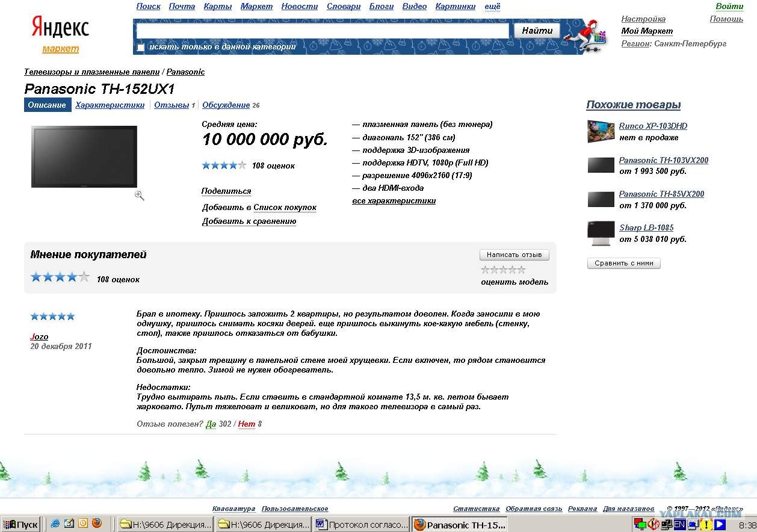The height and width of the screenshot is (532, 757).
Task: Open the Мой Маркет link
Action: [x=647, y=31]
